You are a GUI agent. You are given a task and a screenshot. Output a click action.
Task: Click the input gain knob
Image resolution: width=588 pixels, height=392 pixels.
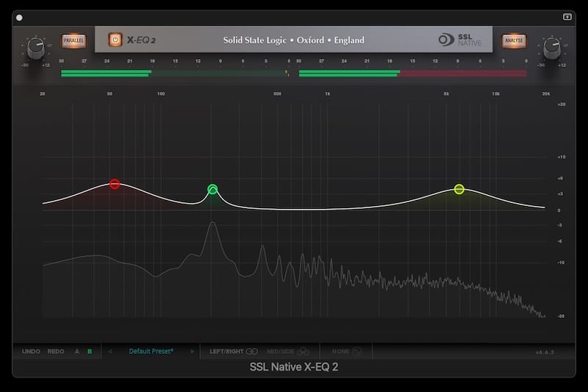(36, 48)
